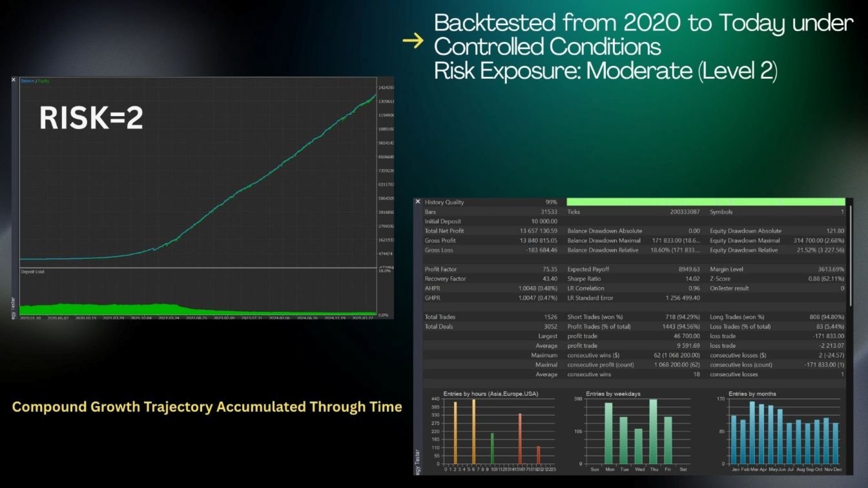Open the Strategy Tester side tab beside the report
The image size is (868, 488).
click(418, 462)
